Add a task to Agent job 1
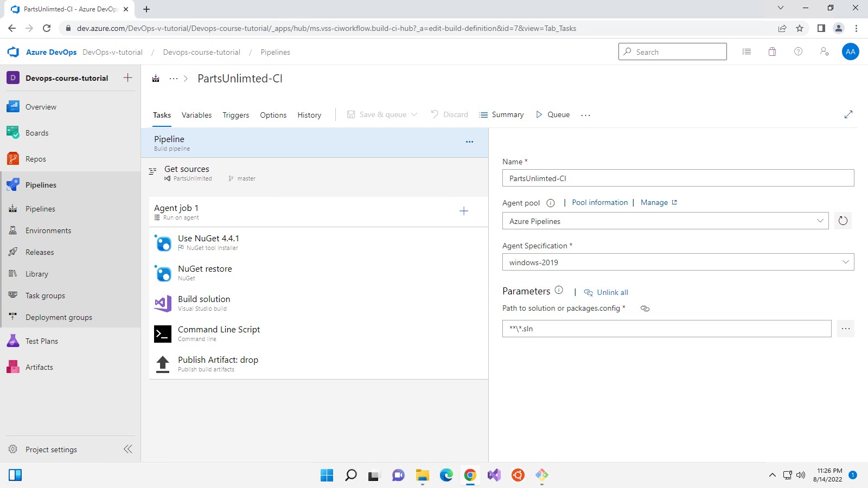The height and width of the screenshot is (488, 868). click(x=464, y=211)
